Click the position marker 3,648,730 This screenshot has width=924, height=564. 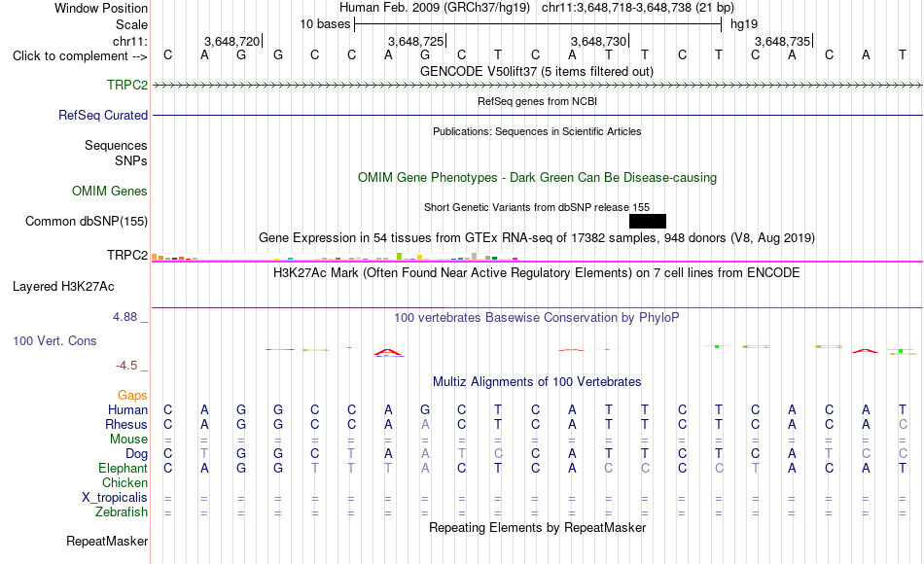click(x=599, y=41)
